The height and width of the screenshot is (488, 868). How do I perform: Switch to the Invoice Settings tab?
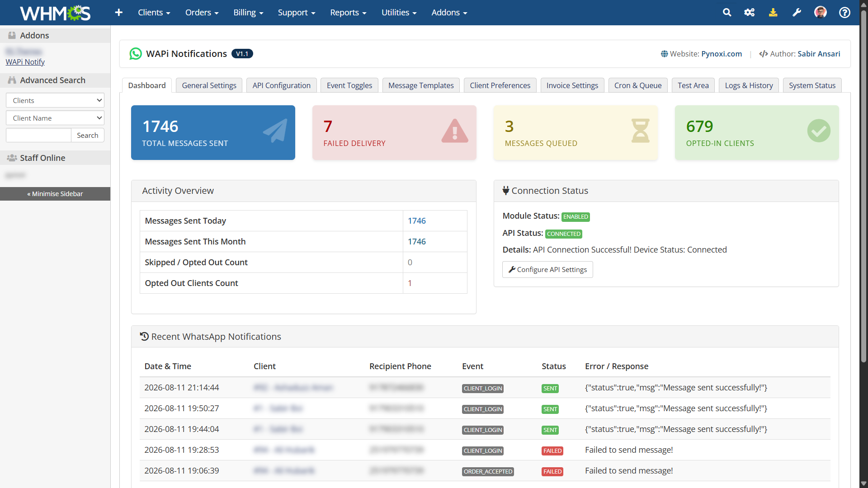coord(572,85)
